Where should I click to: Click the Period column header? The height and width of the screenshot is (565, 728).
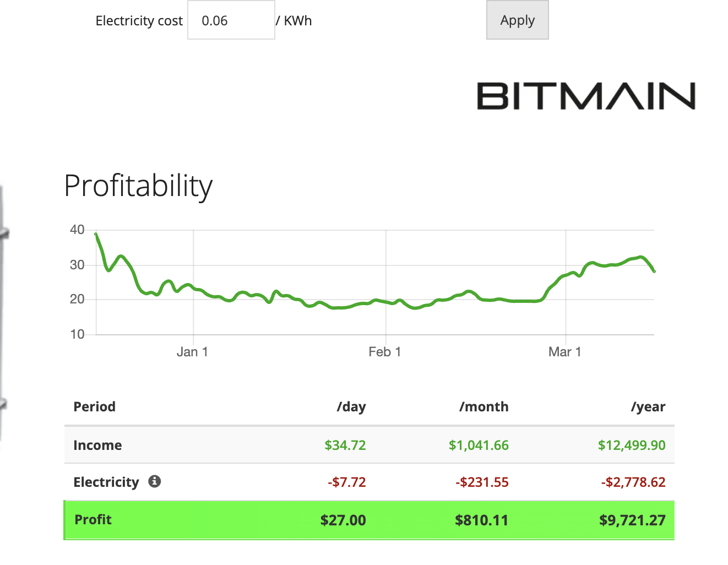tap(94, 406)
